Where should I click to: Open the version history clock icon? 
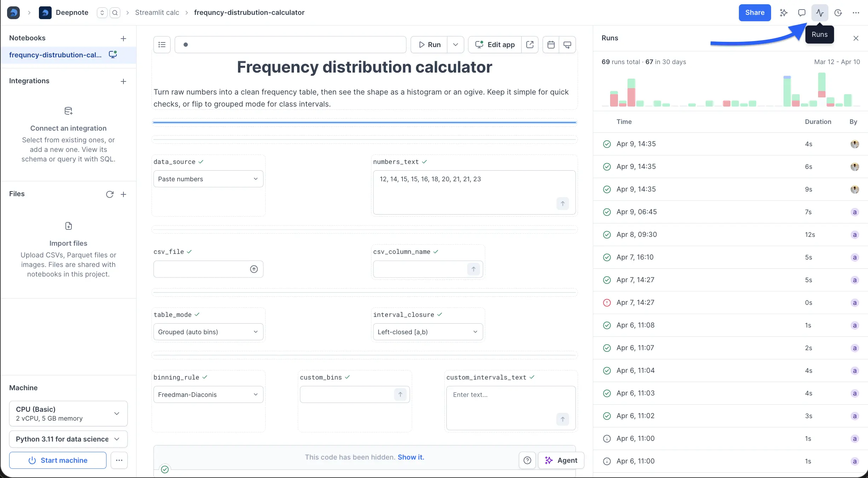pyautogui.click(x=838, y=13)
